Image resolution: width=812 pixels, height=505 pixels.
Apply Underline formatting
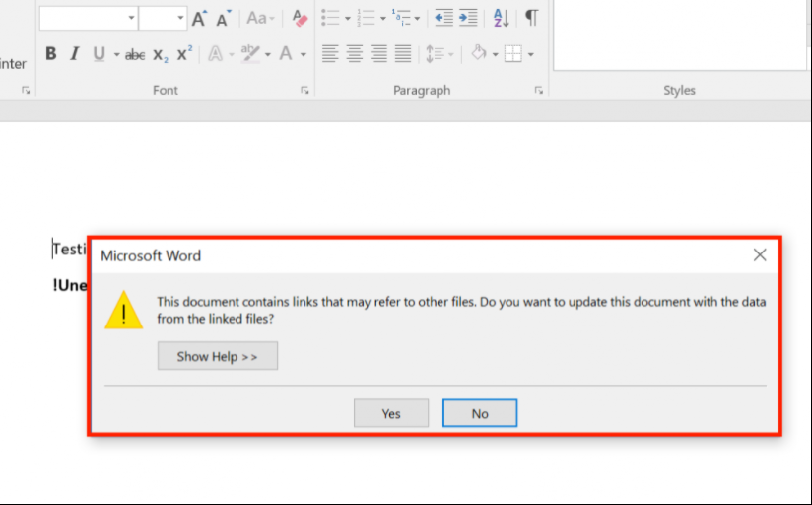click(x=99, y=54)
